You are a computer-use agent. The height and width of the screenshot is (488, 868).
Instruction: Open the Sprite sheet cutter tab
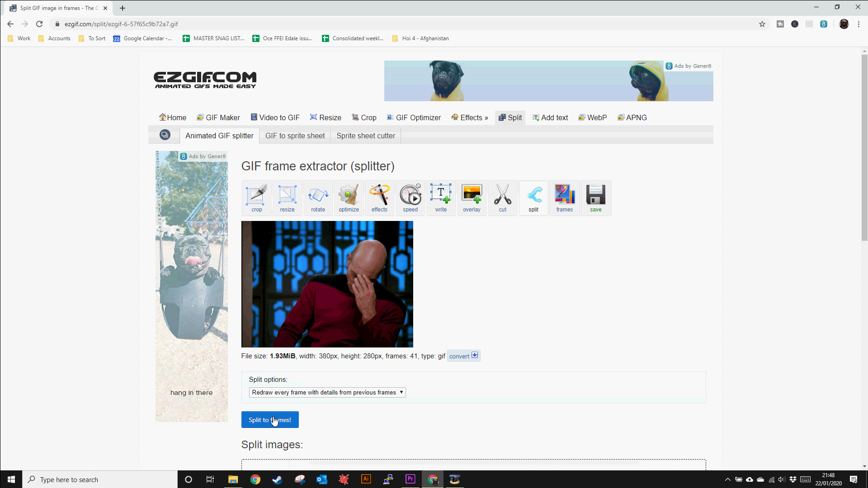(x=365, y=136)
